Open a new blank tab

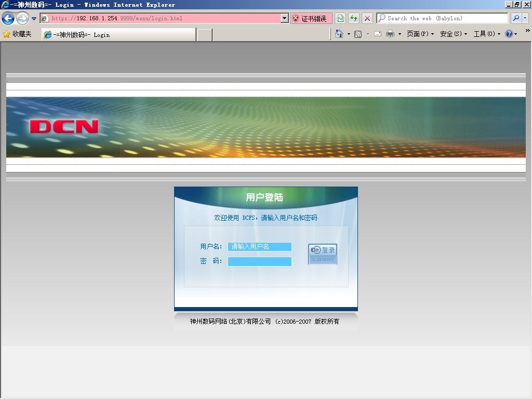[x=204, y=35]
